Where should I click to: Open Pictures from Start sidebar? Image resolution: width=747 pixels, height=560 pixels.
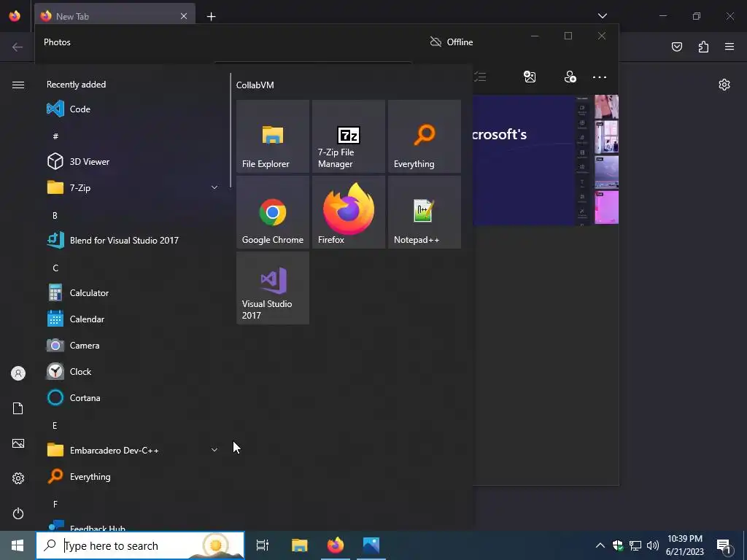pos(18,443)
